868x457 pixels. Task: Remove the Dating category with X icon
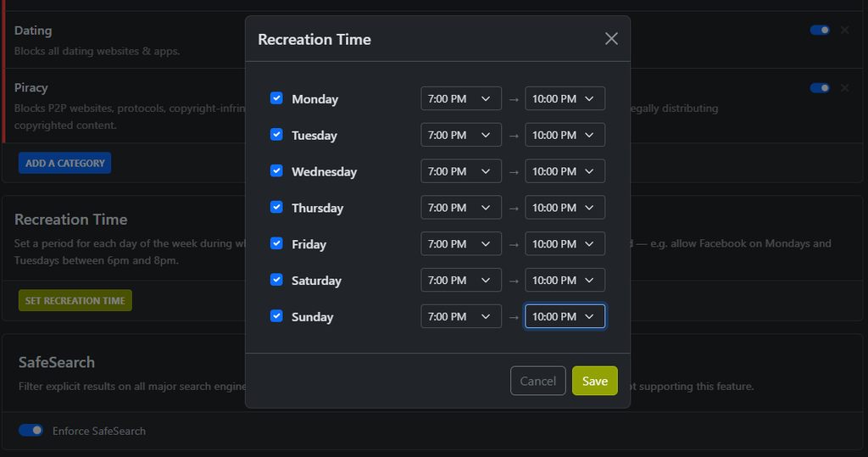pos(845,30)
